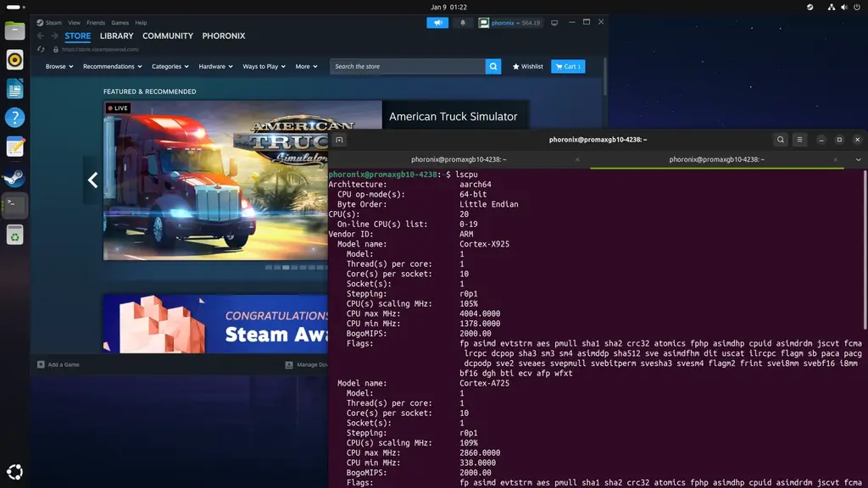Switch to the first Terminal tab
The image size is (868, 488).
459,159
